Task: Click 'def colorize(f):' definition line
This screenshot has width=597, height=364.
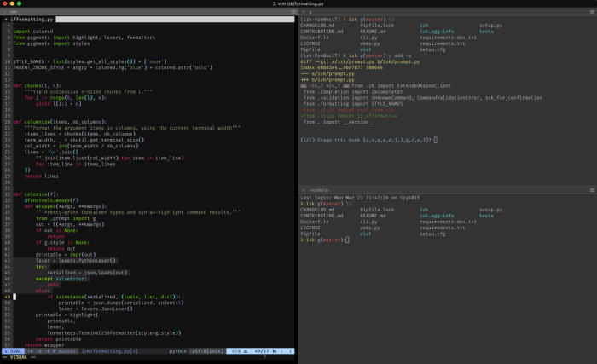Action: (x=36, y=194)
